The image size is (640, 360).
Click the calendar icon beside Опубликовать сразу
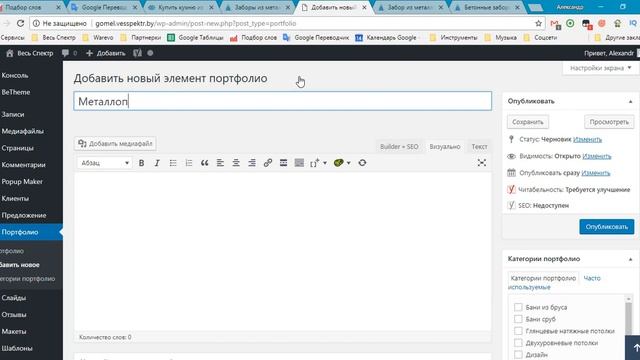click(511, 173)
